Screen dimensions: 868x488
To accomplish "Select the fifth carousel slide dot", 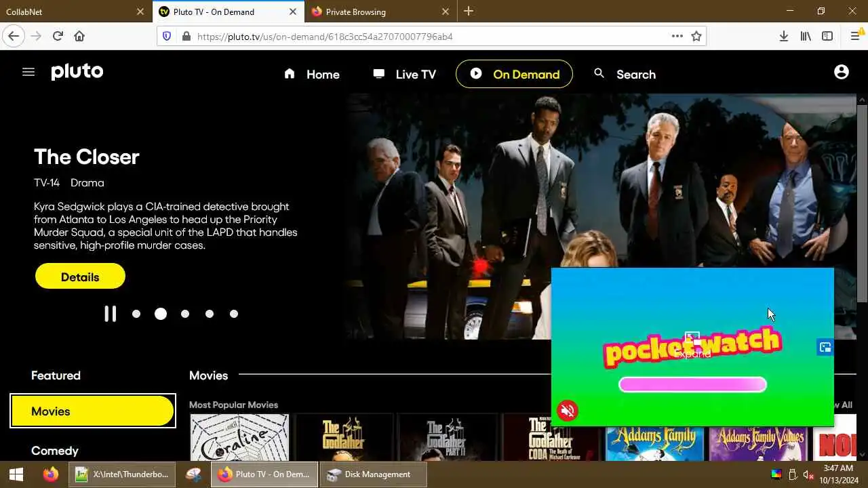I will pyautogui.click(x=234, y=314).
